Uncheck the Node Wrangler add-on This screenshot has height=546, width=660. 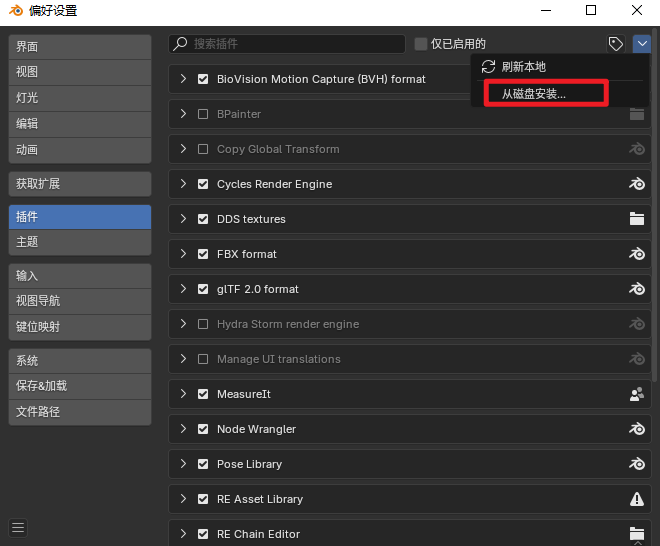[203, 429]
